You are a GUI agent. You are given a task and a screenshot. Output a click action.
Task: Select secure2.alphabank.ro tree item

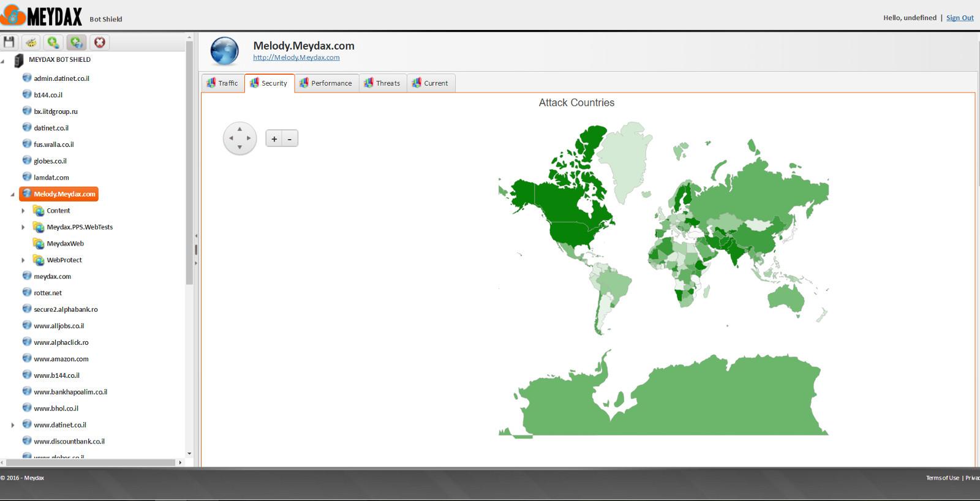click(x=66, y=309)
